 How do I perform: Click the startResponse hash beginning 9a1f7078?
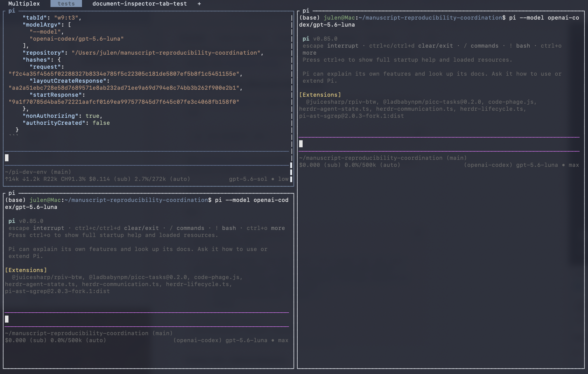point(124,102)
